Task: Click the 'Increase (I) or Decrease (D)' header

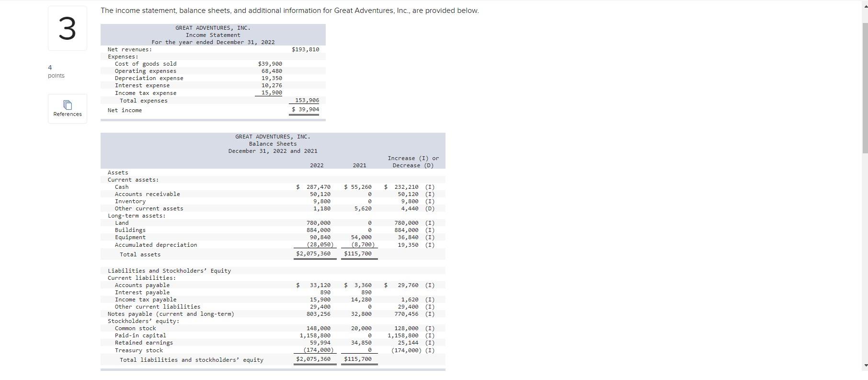Action: point(413,161)
